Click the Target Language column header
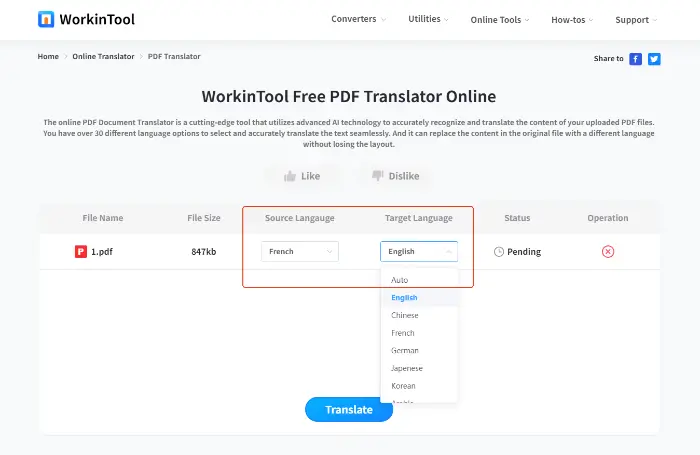700x455 pixels. [x=419, y=218]
